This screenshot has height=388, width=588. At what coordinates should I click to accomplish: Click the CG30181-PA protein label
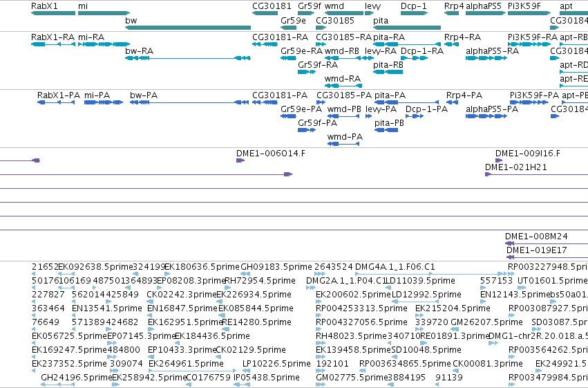280,95
